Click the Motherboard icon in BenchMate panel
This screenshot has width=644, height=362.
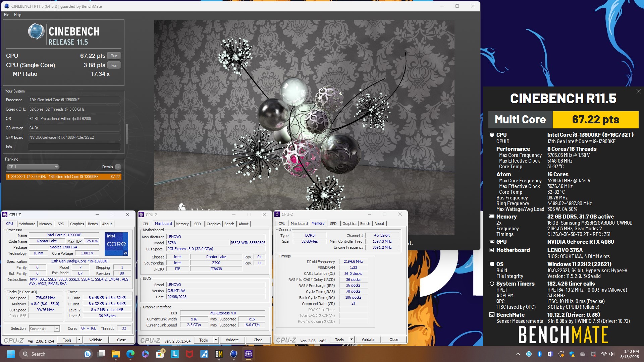(x=492, y=250)
